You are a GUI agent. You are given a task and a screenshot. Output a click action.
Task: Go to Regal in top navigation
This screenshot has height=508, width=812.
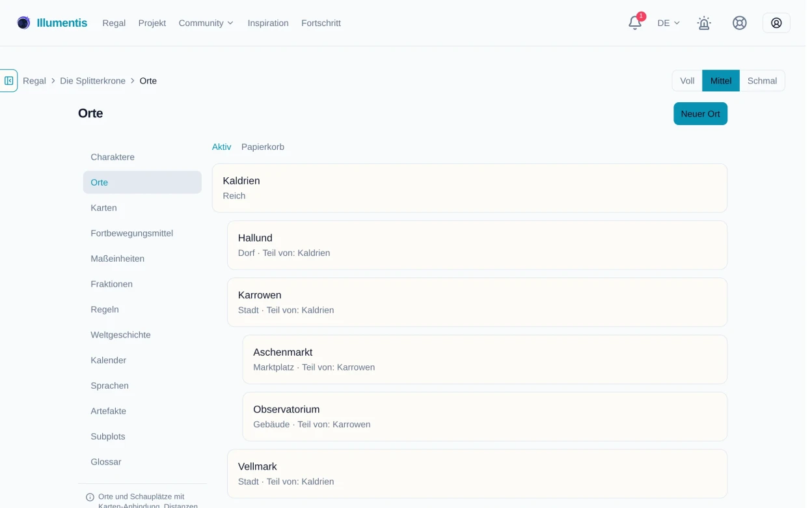[114, 23]
